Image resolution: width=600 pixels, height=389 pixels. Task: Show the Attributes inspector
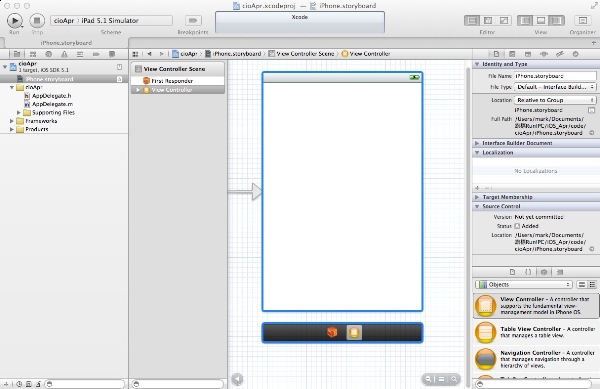click(x=544, y=54)
